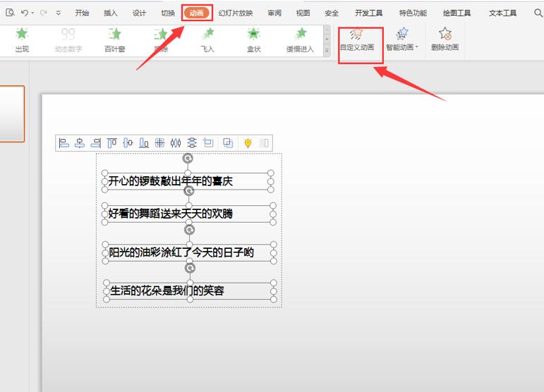This screenshot has height=392, width=544.
Task: Switch to the 绘图工具 drawing tools tab
Action: click(x=457, y=13)
